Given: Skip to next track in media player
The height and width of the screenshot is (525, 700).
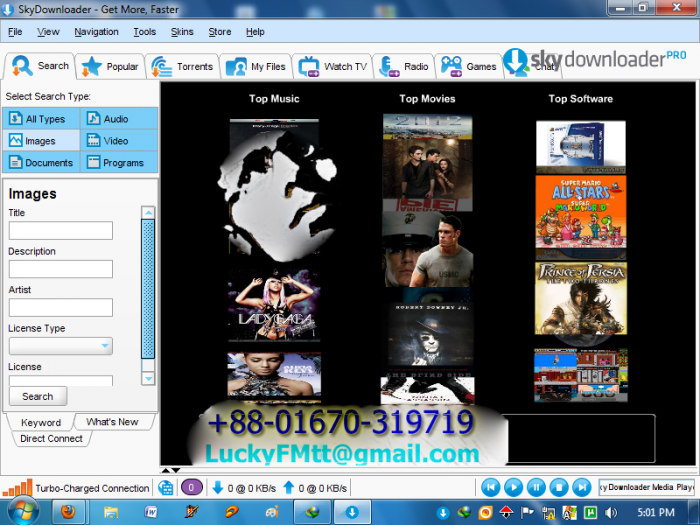Looking at the screenshot, I should [x=582, y=487].
